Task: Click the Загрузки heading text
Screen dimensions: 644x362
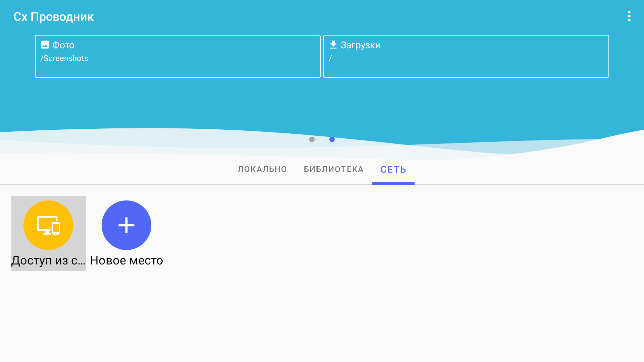Action: [x=360, y=45]
